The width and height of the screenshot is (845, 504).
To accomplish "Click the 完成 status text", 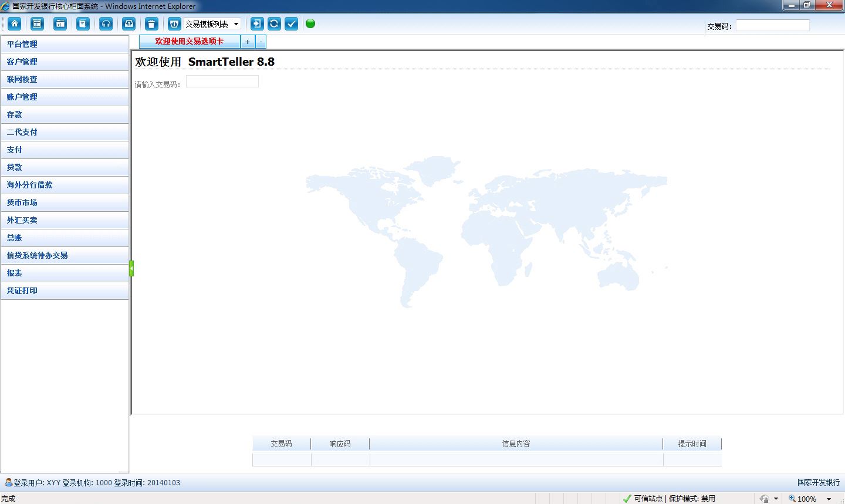I will click(8, 499).
